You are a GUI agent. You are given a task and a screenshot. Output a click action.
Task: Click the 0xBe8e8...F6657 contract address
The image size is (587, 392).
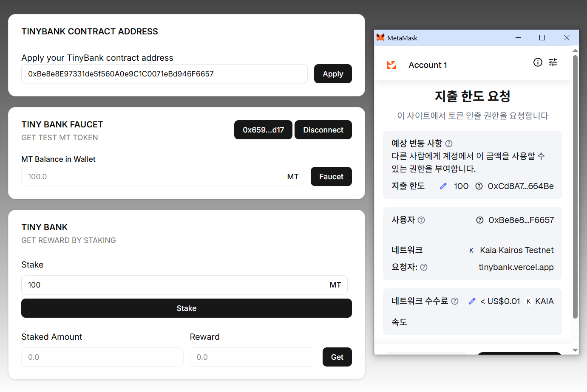[521, 220]
